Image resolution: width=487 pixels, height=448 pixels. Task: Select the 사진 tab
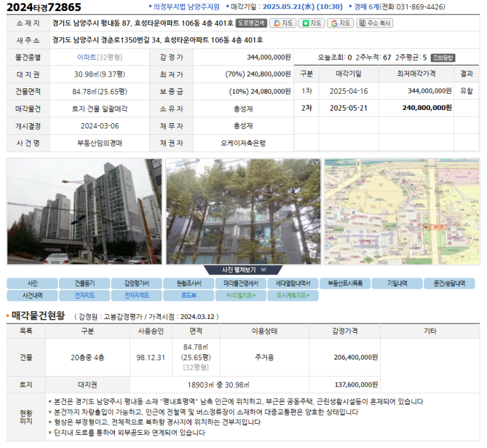pos(32,284)
